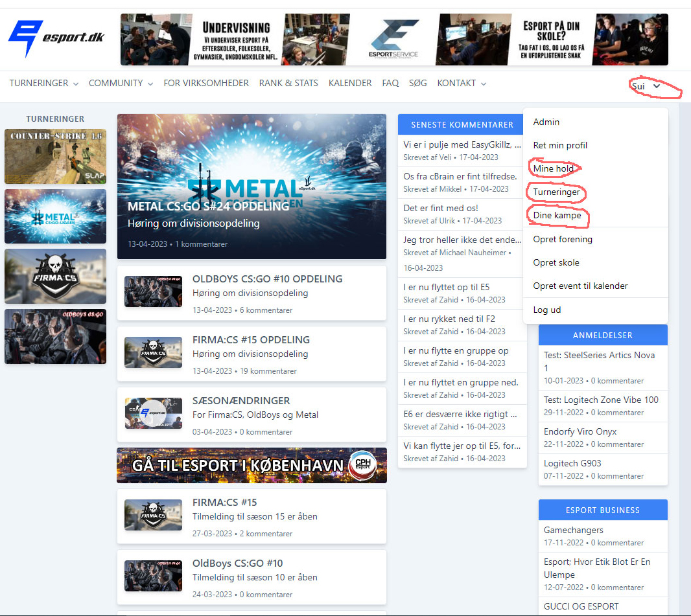Open the Counter-Strike 1.6 tournament thumbnail
This screenshot has height=616, width=691.
click(x=55, y=156)
